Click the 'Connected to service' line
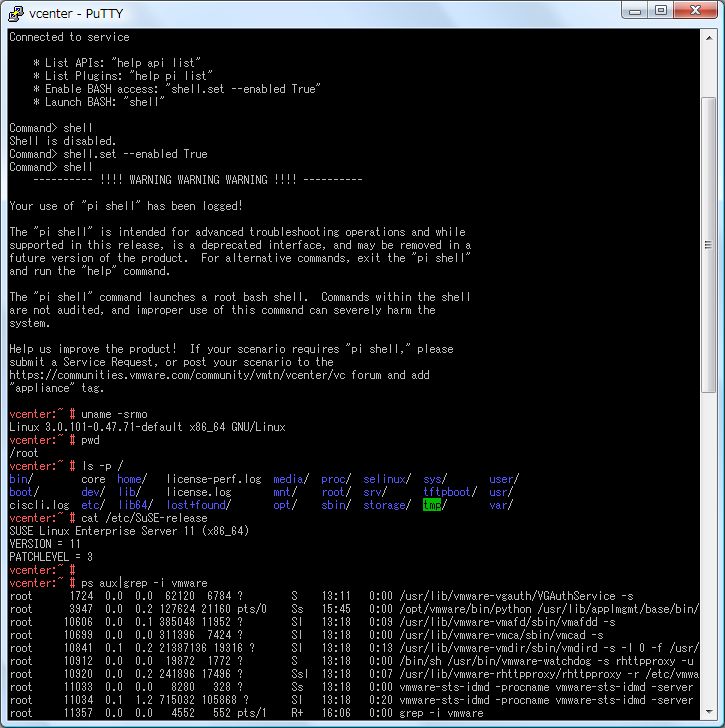The width and height of the screenshot is (725, 728). (x=69, y=37)
